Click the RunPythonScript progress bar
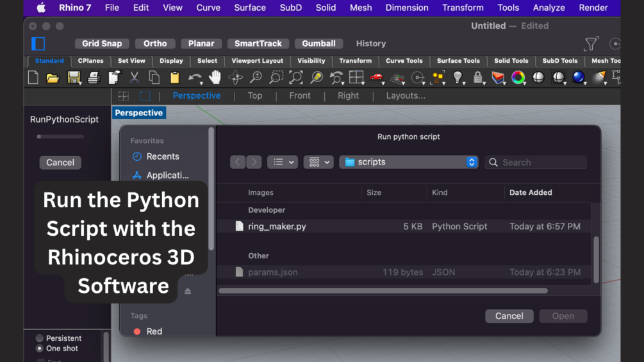 point(60,136)
